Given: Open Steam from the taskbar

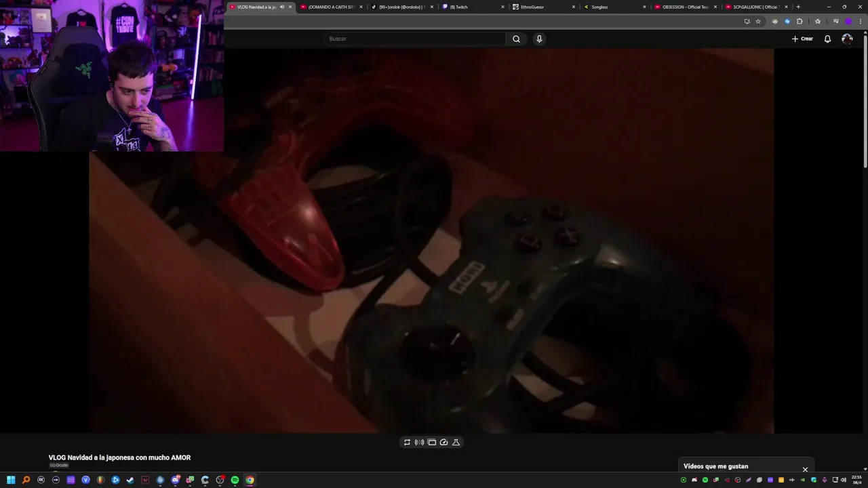Looking at the screenshot, I should 130,480.
